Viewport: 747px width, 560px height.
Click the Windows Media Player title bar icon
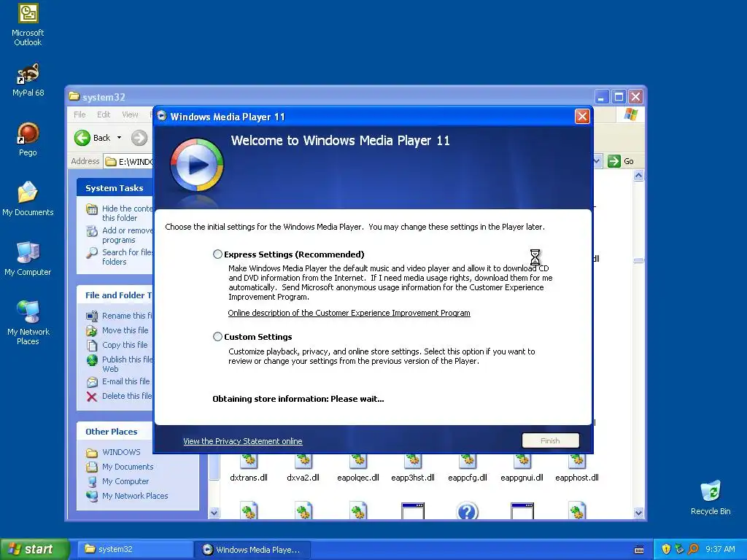162,116
